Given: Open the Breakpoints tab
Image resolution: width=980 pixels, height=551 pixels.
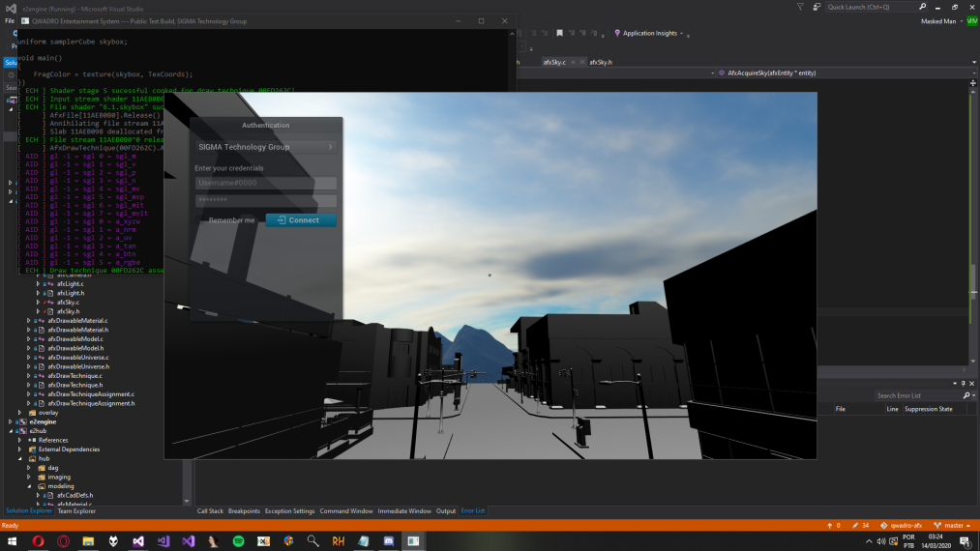Looking at the screenshot, I should [x=244, y=511].
